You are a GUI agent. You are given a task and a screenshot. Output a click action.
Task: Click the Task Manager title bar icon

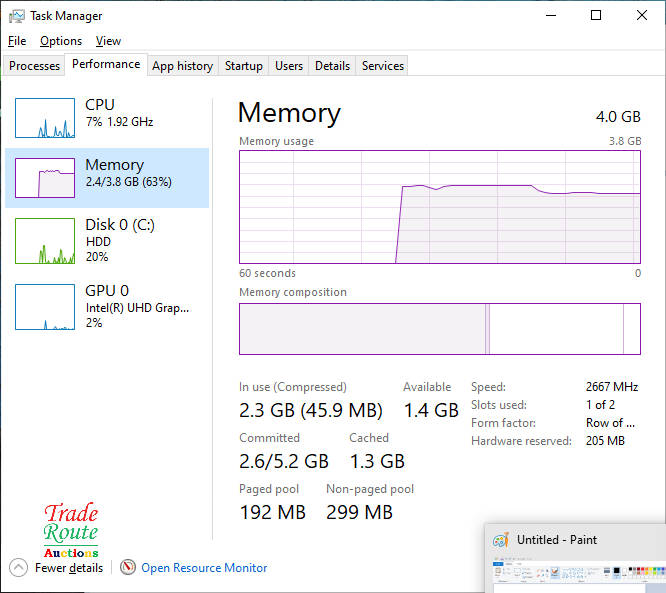point(17,16)
